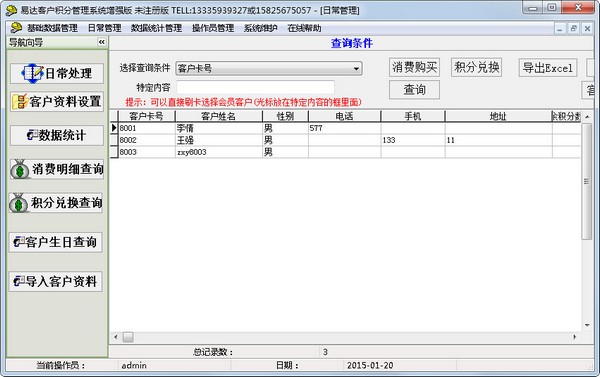Click the 性别 column header
The height and width of the screenshot is (377, 600).
point(285,116)
